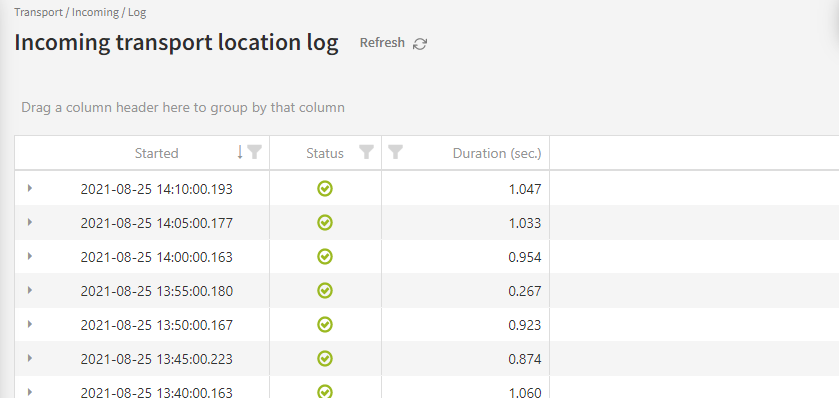The width and height of the screenshot is (839, 398).
Task: Click the Refresh circular arrows icon
Action: pos(420,44)
